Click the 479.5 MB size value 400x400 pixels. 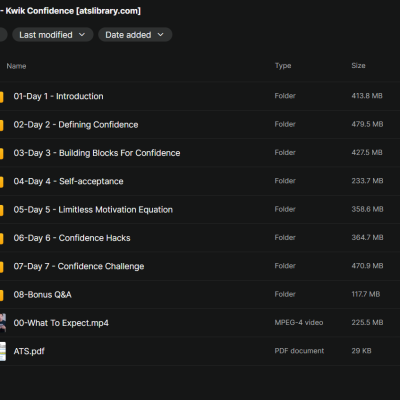367,124
